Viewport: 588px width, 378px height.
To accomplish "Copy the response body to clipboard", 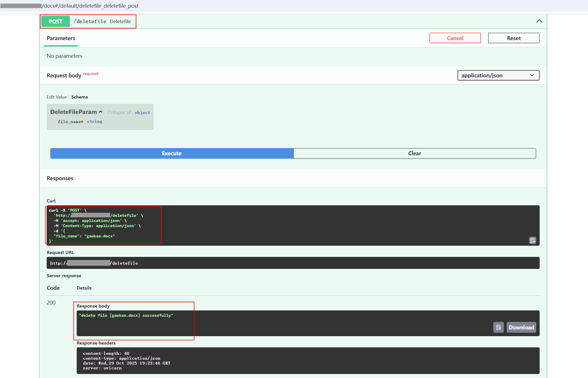I will point(498,327).
